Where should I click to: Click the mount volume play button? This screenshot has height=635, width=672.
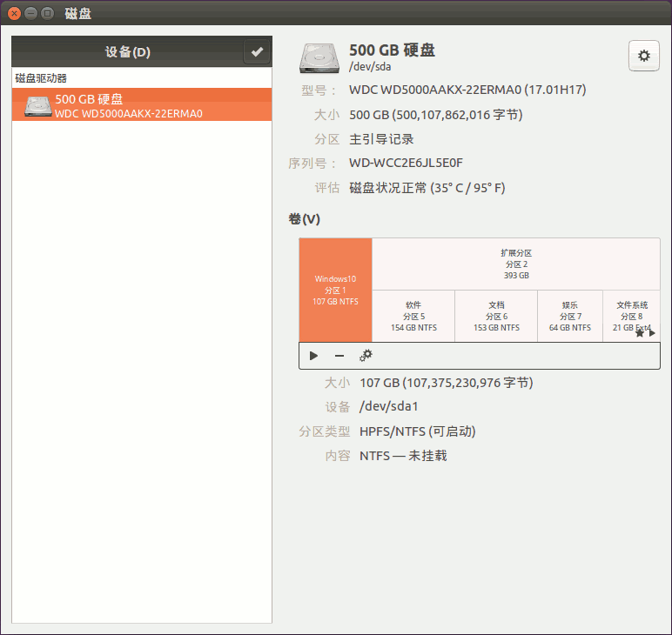click(x=313, y=356)
